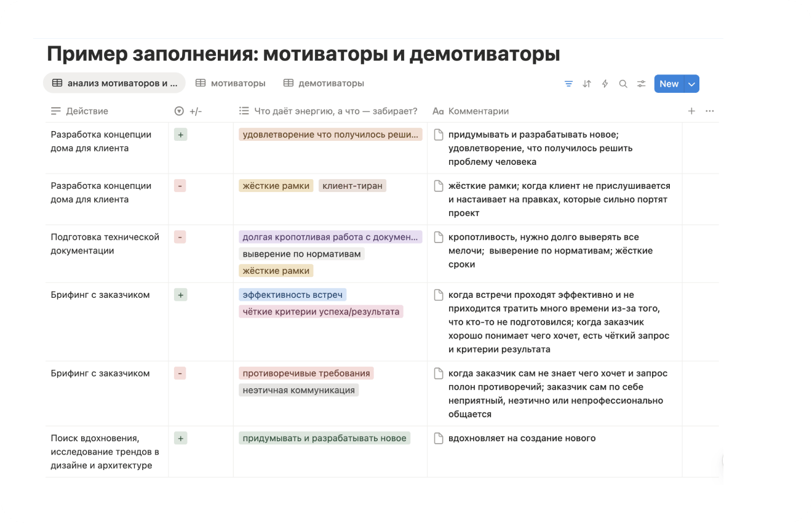This screenshot has width=812, height=523.
Task: Select '+' tag in 'удовлетворение что получилось' row
Action: coord(180,135)
